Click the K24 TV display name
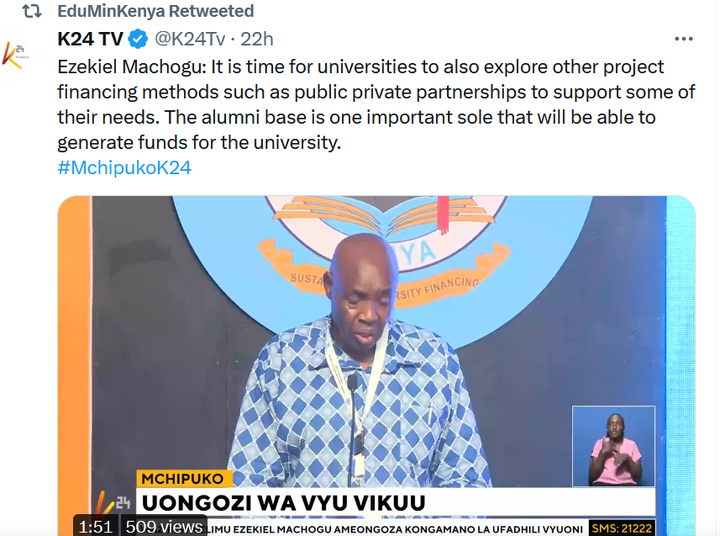 click(x=90, y=39)
